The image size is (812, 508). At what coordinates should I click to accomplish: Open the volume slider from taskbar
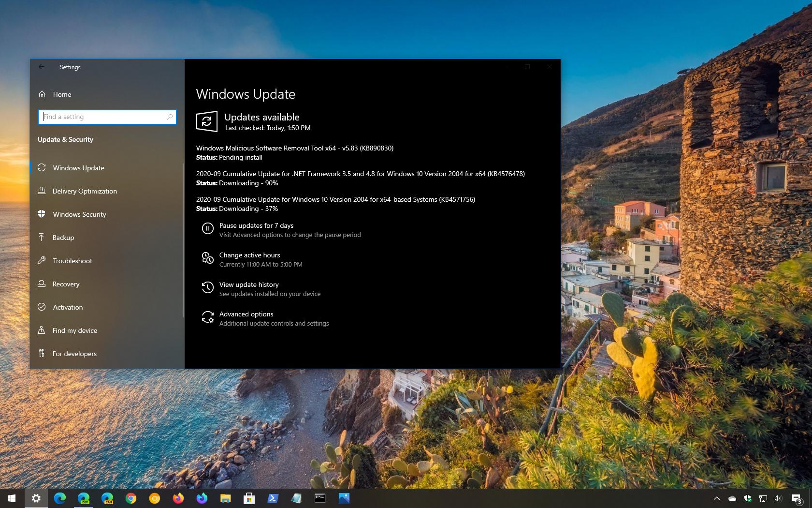(778, 498)
